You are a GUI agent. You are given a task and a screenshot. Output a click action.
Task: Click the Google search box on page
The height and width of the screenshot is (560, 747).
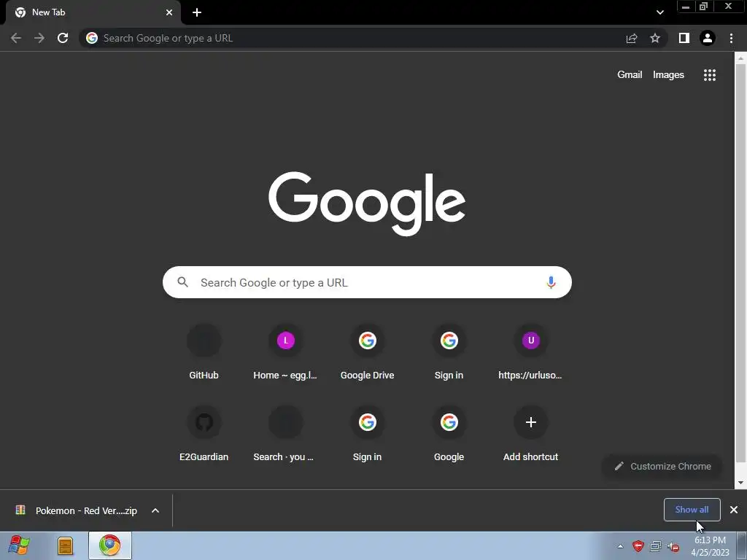(368, 282)
